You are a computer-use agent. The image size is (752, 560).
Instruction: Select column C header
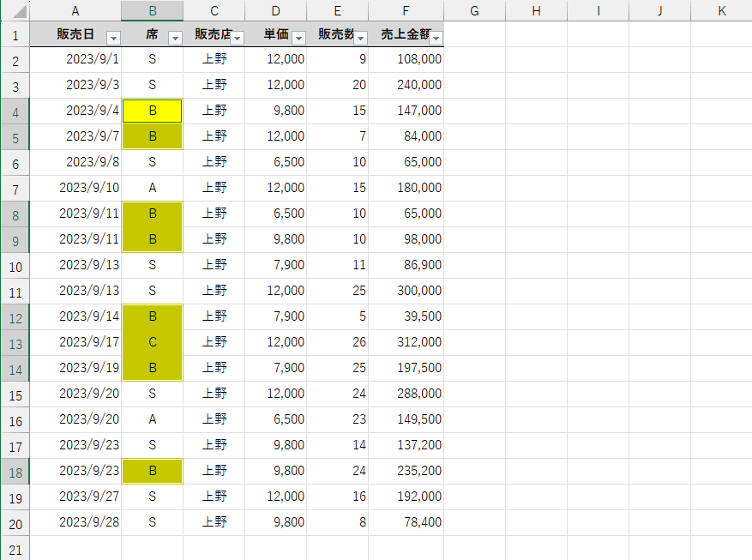tap(214, 10)
